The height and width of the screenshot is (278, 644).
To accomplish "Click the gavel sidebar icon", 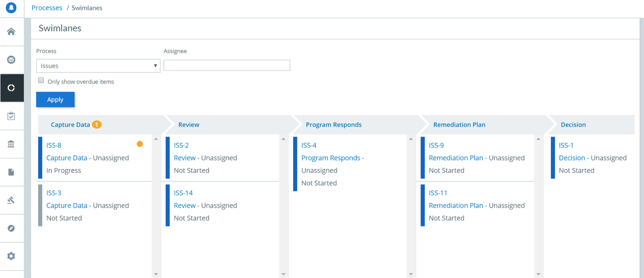I will tap(11, 200).
